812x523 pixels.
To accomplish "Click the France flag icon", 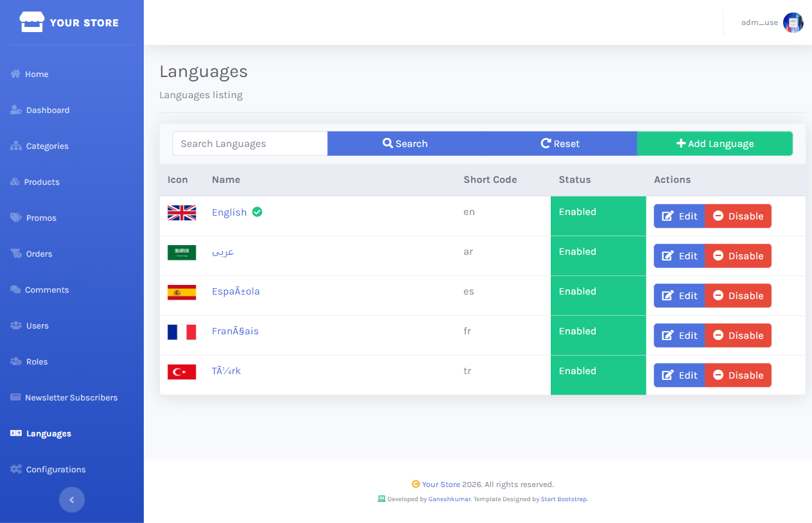I will [182, 332].
